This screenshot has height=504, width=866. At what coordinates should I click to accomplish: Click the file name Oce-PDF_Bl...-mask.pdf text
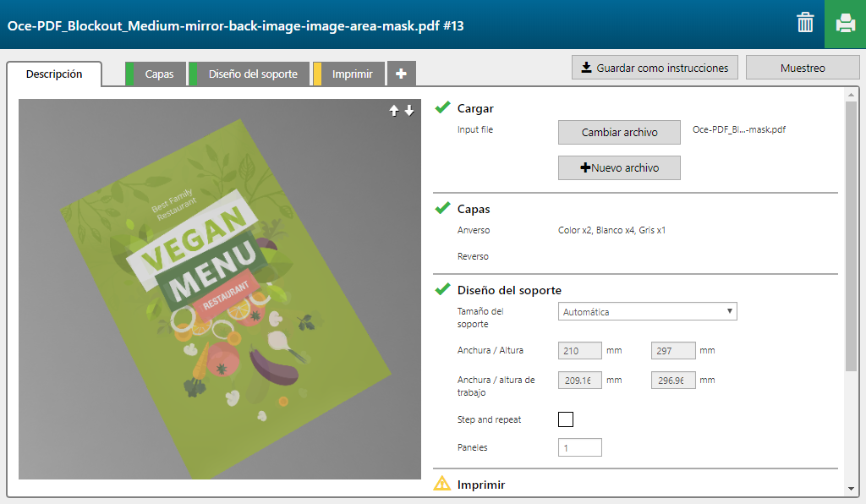click(739, 129)
